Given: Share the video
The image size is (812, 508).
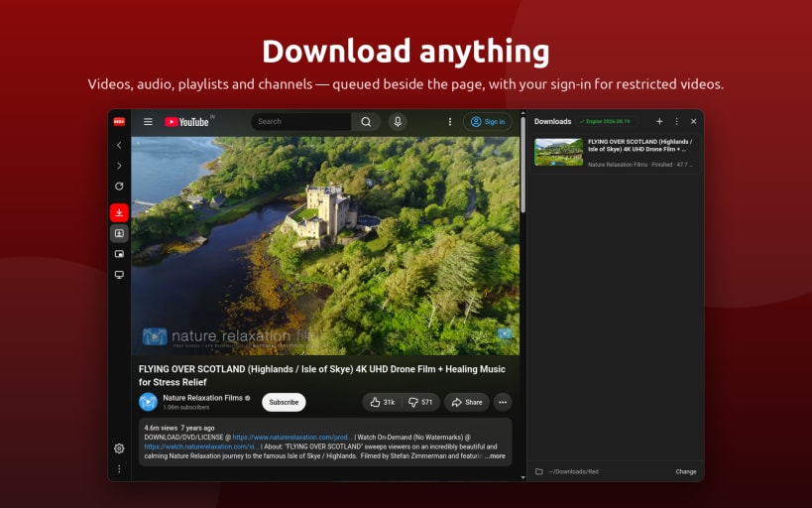Looking at the screenshot, I should 467,402.
